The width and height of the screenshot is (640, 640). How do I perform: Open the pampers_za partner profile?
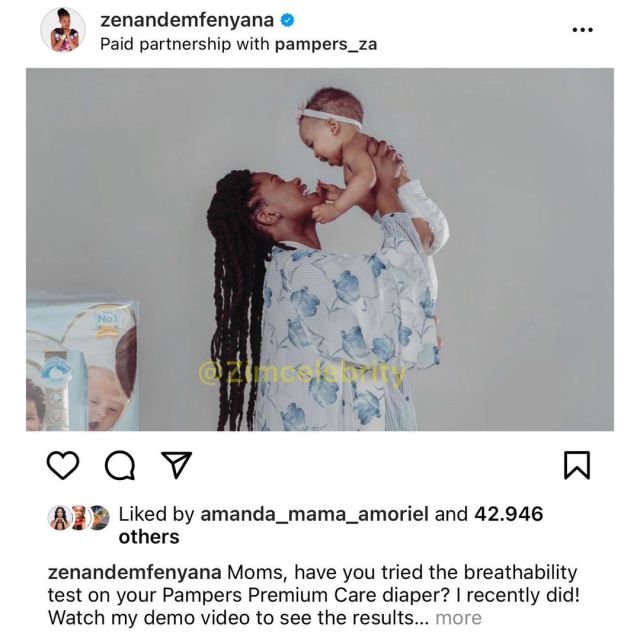(x=326, y=44)
